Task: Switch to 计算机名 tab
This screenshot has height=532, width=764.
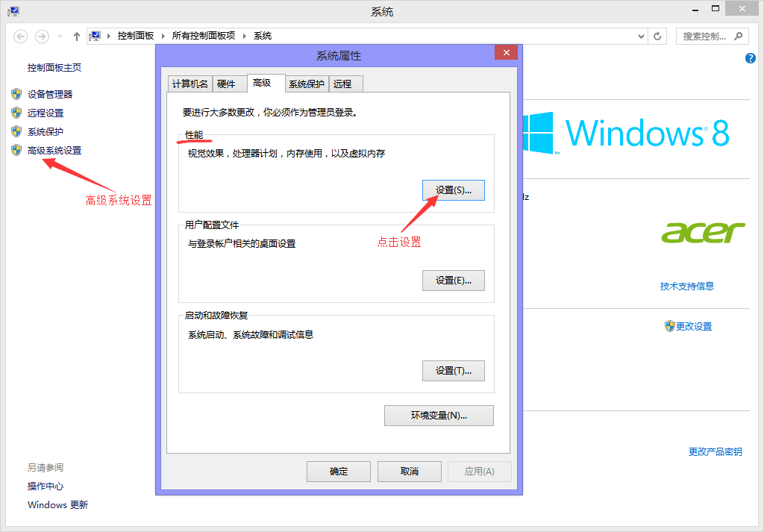Action: coord(190,84)
